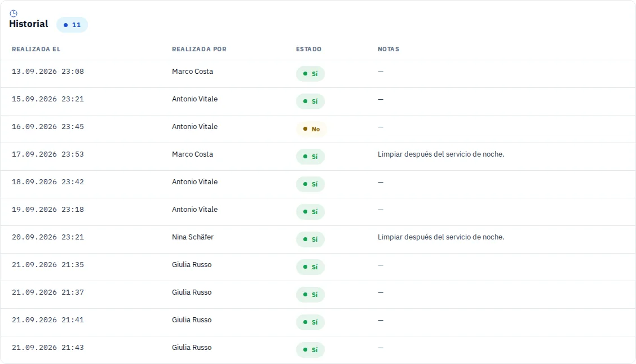The width and height of the screenshot is (636, 364).
Task: Click Giulia Russo in the 21:35 row
Action: [x=192, y=265]
